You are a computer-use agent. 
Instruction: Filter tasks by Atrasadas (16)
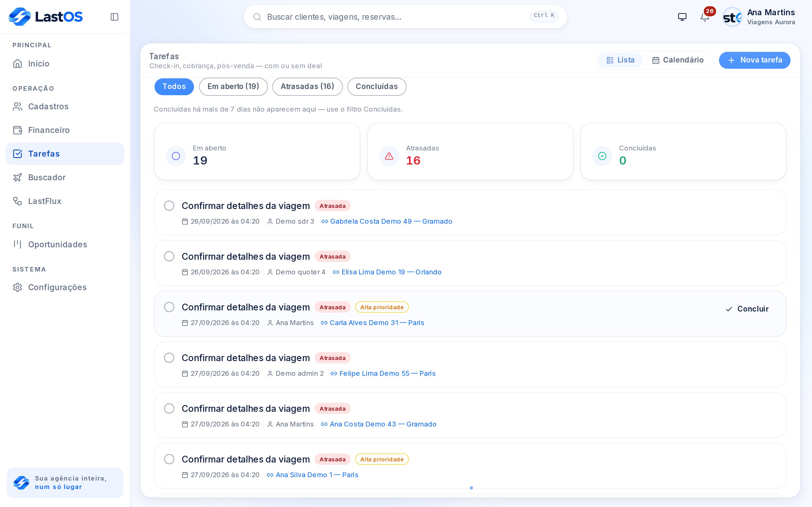coord(307,86)
